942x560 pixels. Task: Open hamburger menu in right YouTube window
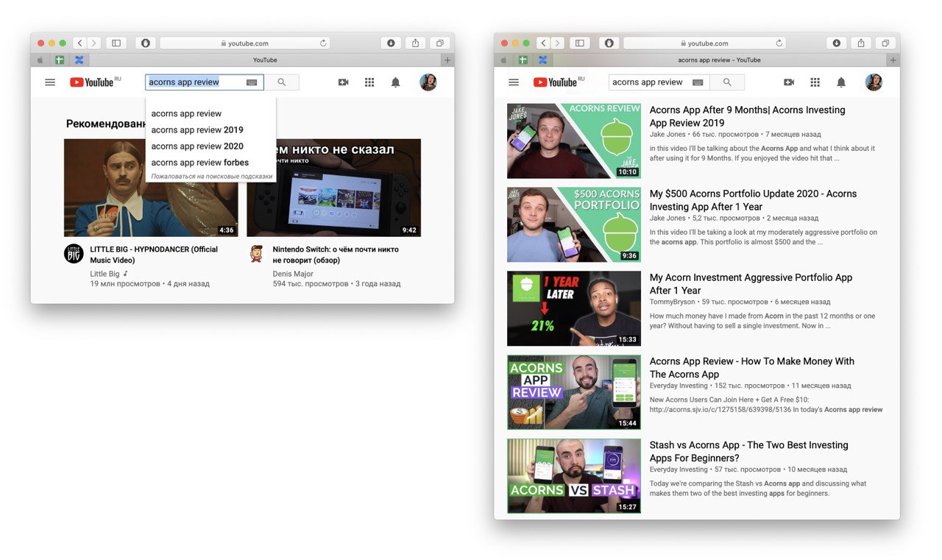point(514,82)
